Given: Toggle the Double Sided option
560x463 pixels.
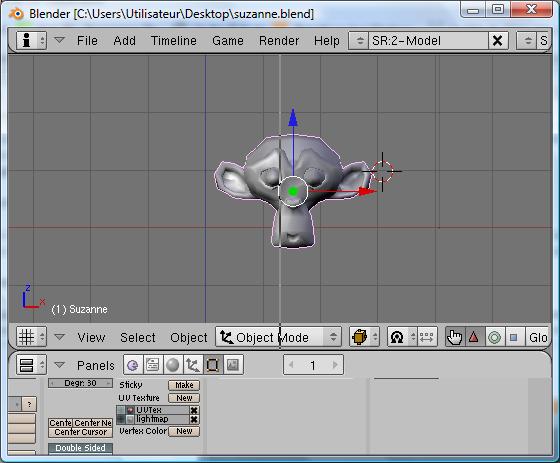Looking at the screenshot, I should point(80,448).
